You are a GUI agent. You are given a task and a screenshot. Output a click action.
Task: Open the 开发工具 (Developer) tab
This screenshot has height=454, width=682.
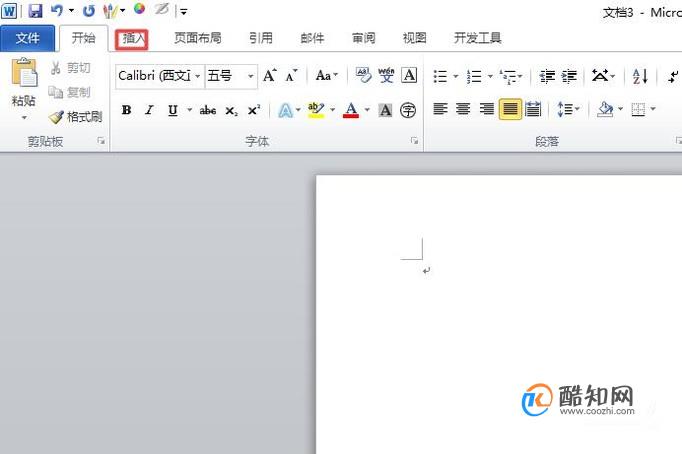[x=478, y=38]
